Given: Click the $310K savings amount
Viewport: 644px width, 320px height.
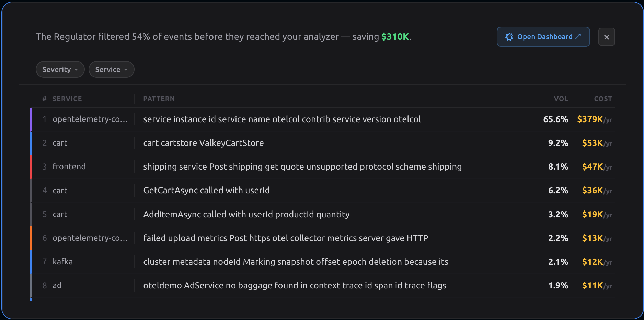Looking at the screenshot, I should [395, 37].
